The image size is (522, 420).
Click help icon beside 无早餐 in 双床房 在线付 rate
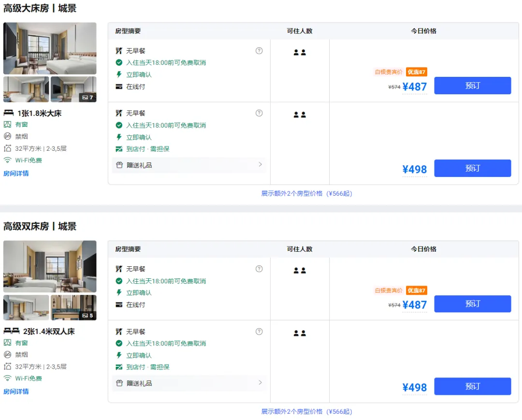pos(259,269)
